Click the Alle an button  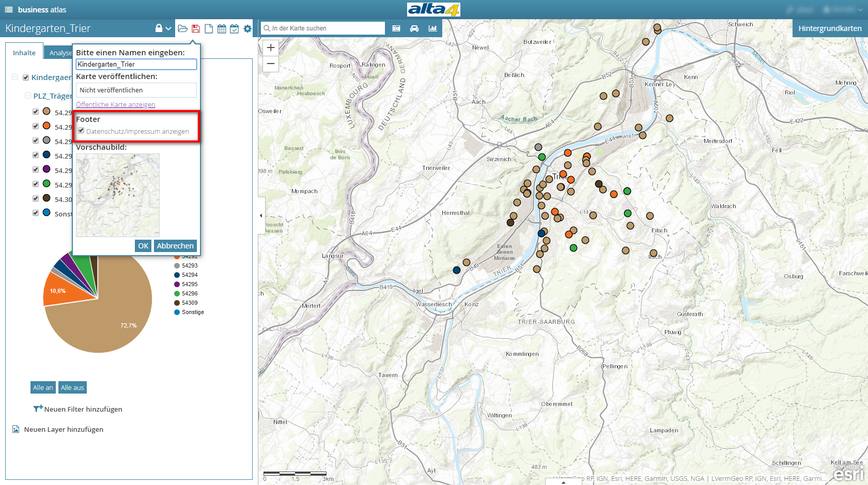pyautogui.click(x=43, y=387)
